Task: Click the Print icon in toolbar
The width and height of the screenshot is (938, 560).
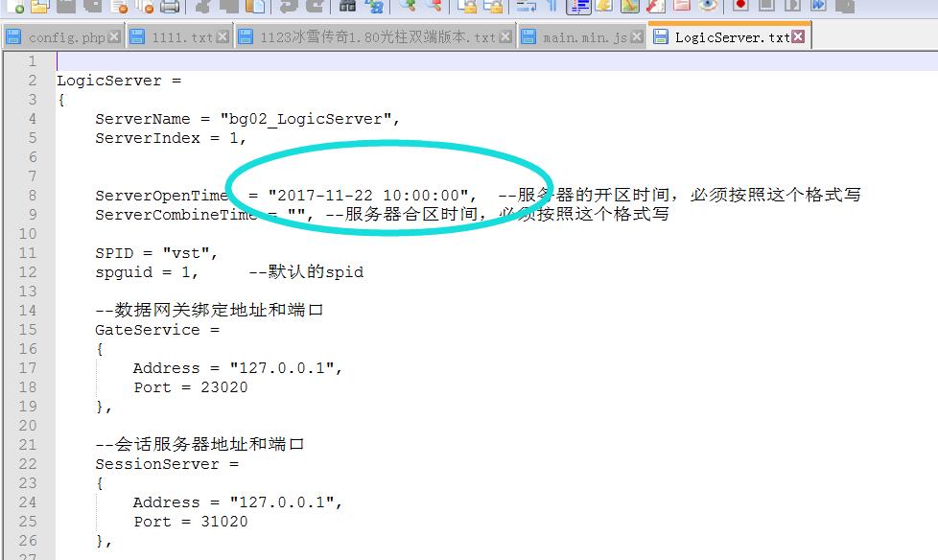Action: pyautogui.click(x=170, y=6)
